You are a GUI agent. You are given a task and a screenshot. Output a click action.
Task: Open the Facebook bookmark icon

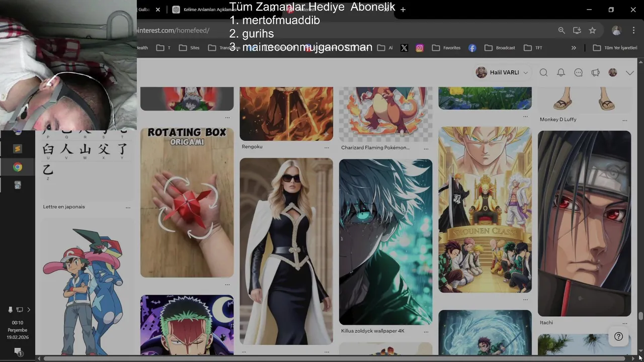[x=472, y=48]
